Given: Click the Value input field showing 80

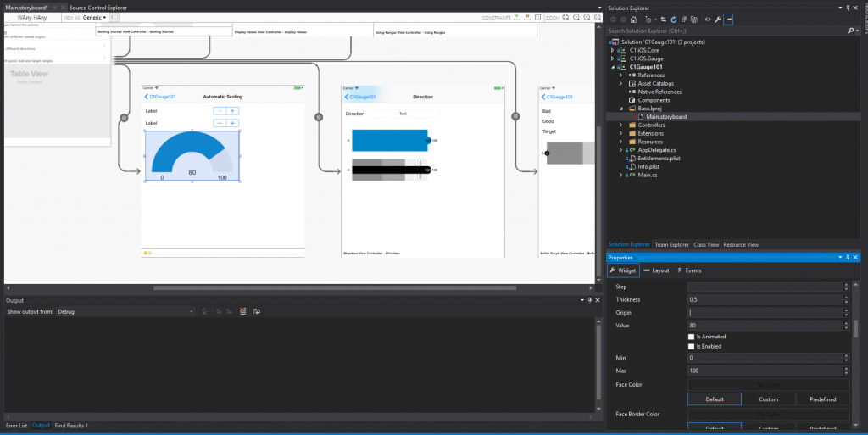Looking at the screenshot, I should coord(765,326).
